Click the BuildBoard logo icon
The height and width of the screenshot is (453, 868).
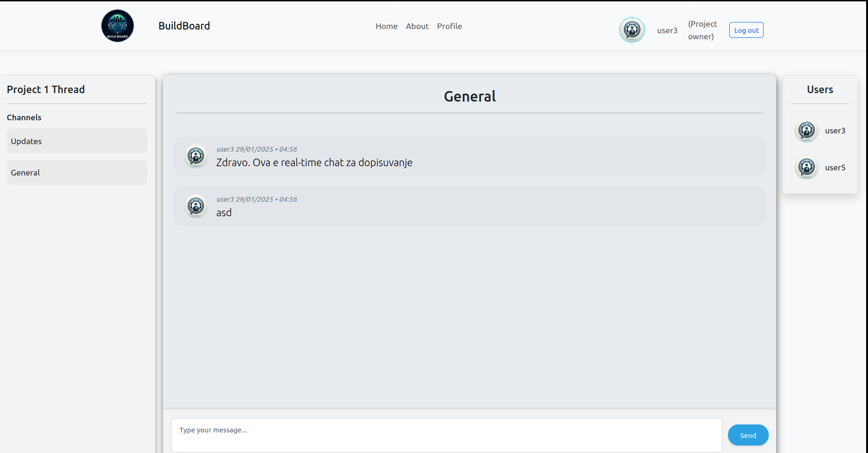118,26
